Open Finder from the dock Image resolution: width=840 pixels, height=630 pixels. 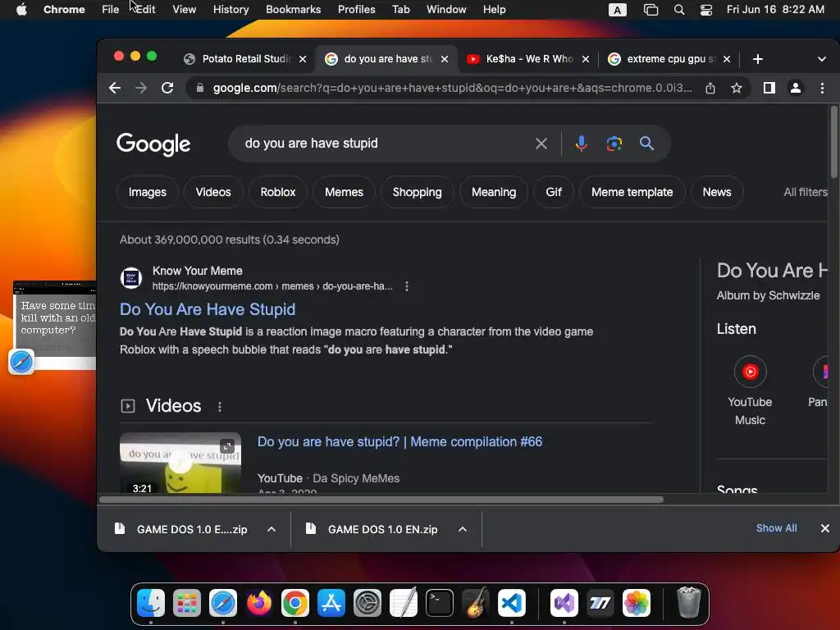point(151,603)
